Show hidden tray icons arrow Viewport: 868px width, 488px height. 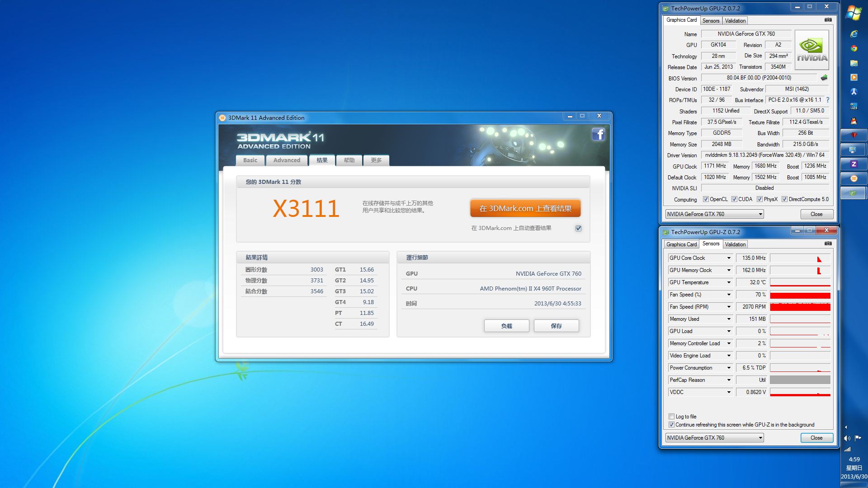(846, 427)
